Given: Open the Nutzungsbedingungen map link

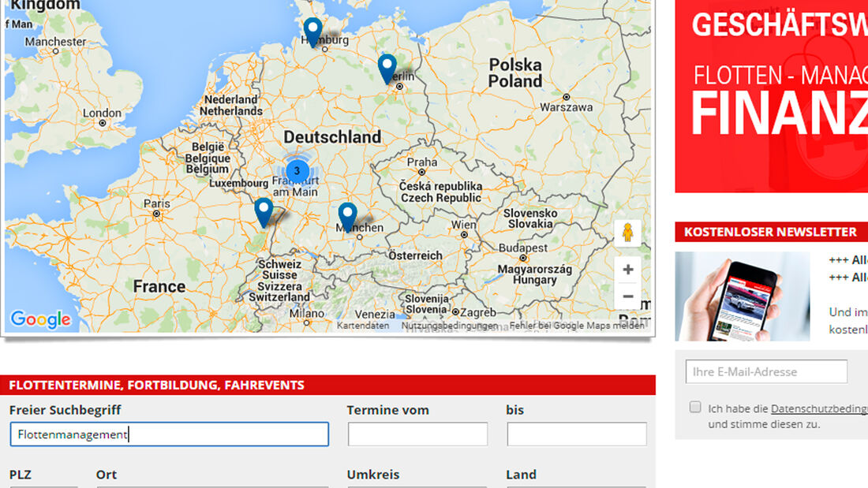Looking at the screenshot, I should (450, 326).
